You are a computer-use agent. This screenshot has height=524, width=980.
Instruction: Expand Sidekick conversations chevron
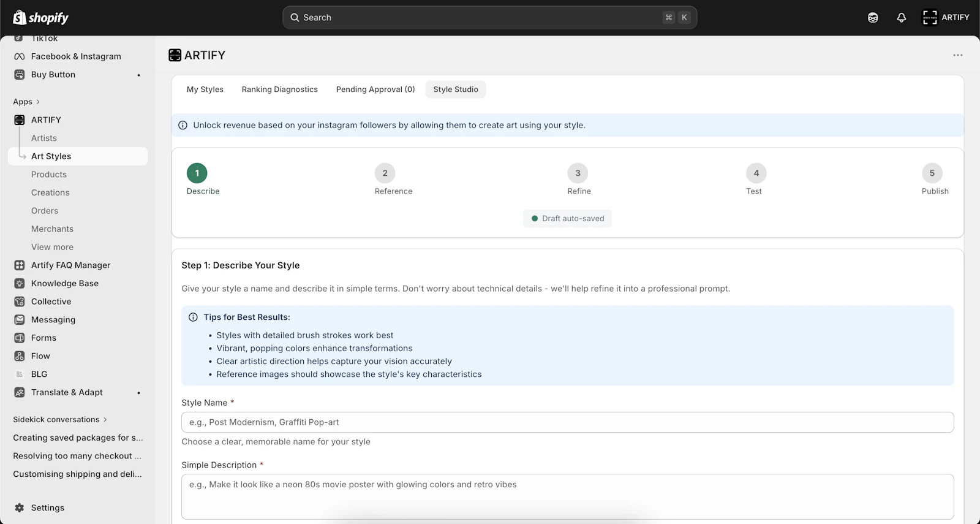[x=105, y=420]
